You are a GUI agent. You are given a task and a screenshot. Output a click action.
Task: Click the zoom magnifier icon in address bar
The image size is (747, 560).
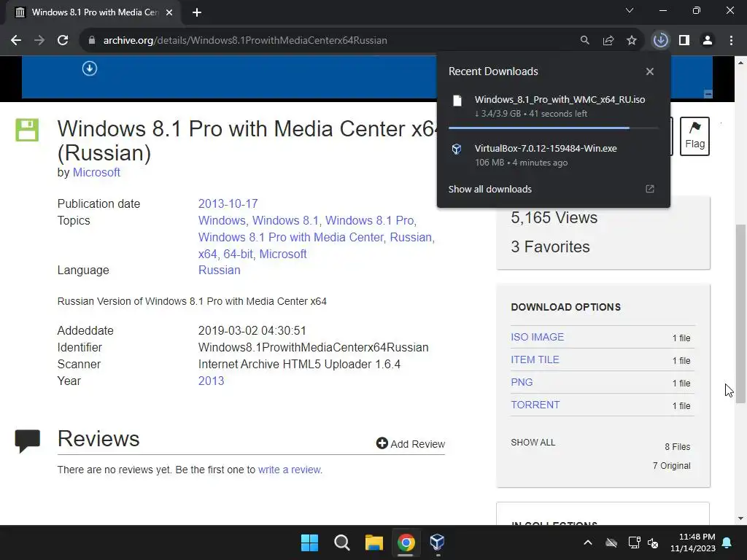(x=584, y=41)
